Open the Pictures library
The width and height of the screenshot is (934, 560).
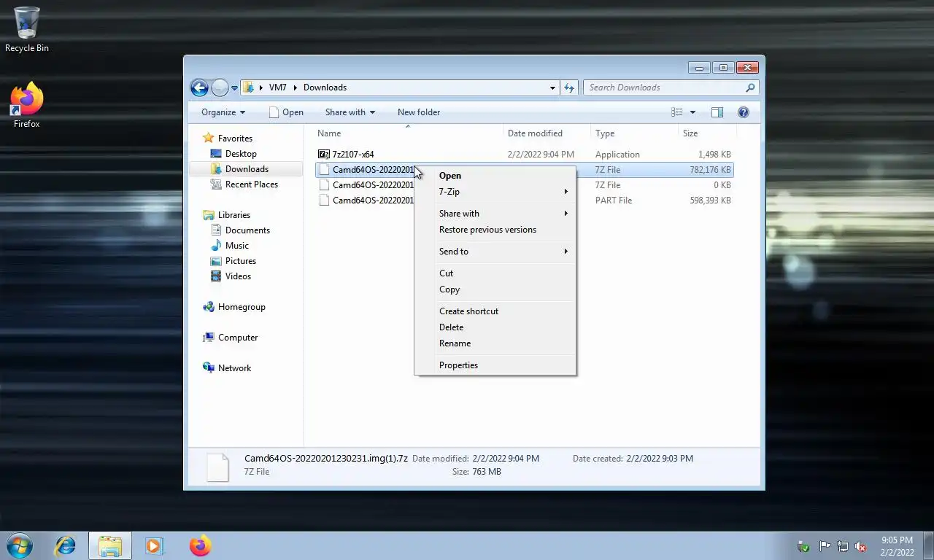241,261
